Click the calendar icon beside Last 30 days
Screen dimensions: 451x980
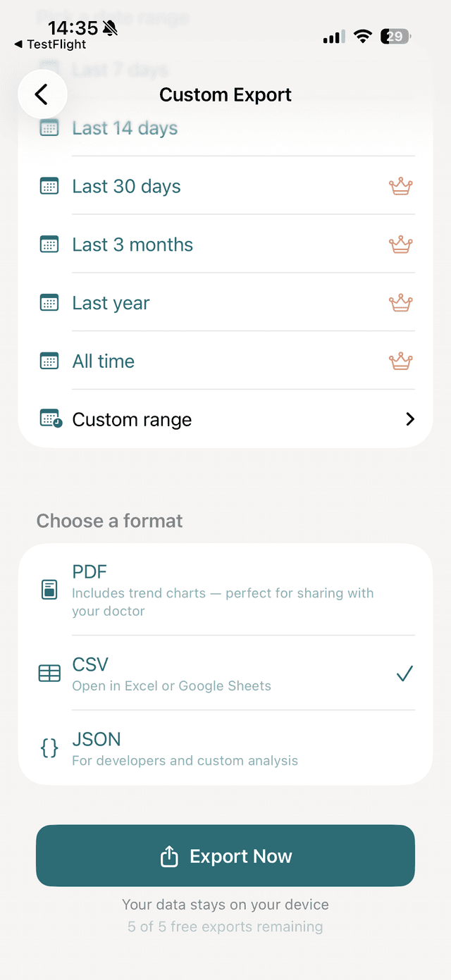pos(49,186)
